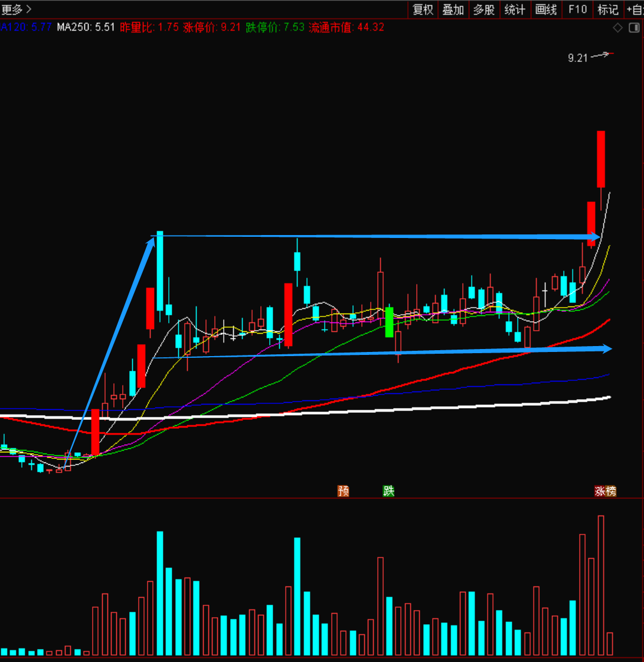Click the dark red 涨 marker badge
Image resolution: width=644 pixels, height=662 pixels.
pyautogui.click(x=600, y=491)
